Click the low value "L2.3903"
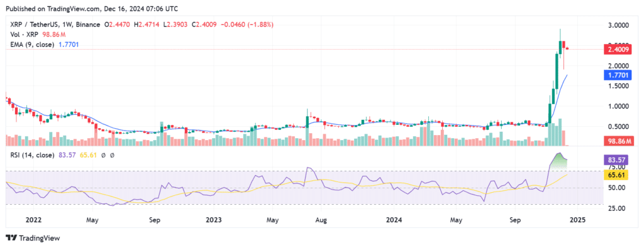Viewport: 644px width, 248px height. 176,24
